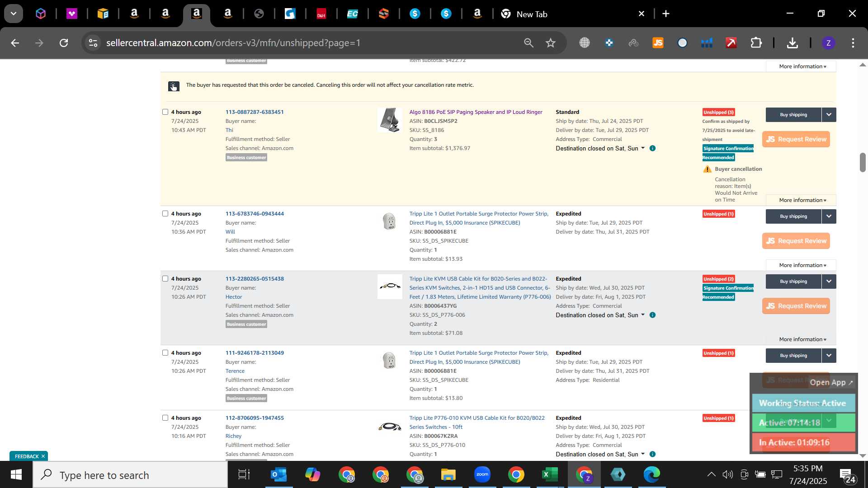Image resolution: width=868 pixels, height=488 pixels.
Task: Click Request Review for Hector's order
Action: click(x=796, y=306)
